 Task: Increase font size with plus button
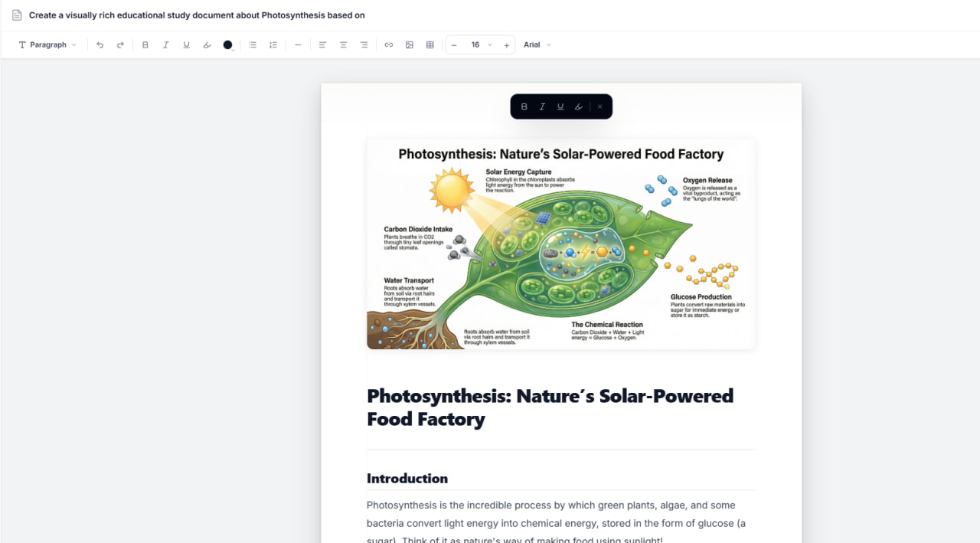507,45
